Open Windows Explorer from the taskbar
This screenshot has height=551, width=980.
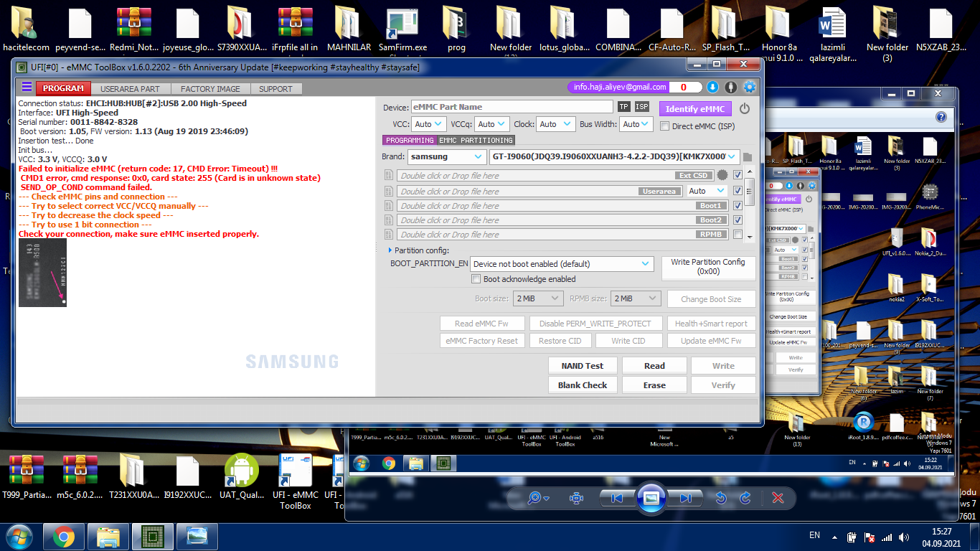pos(108,537)
